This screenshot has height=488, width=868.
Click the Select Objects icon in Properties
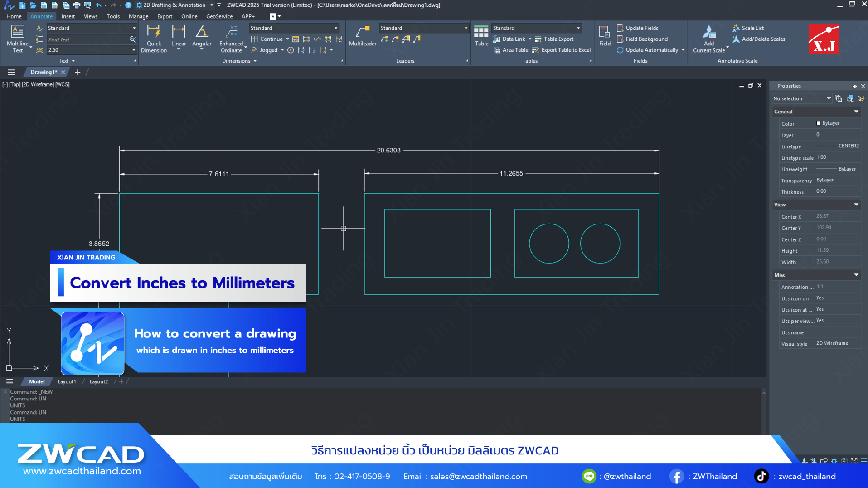coord(850,98)
